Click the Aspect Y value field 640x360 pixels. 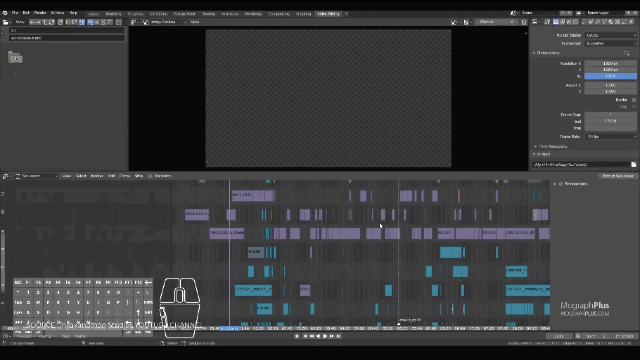(x=611, y=91)
